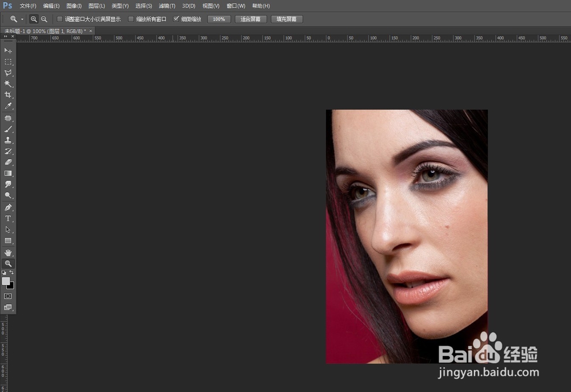571x392 pixels.
Task: Close the 未标题-1 document tab
Action: [91, 31]
